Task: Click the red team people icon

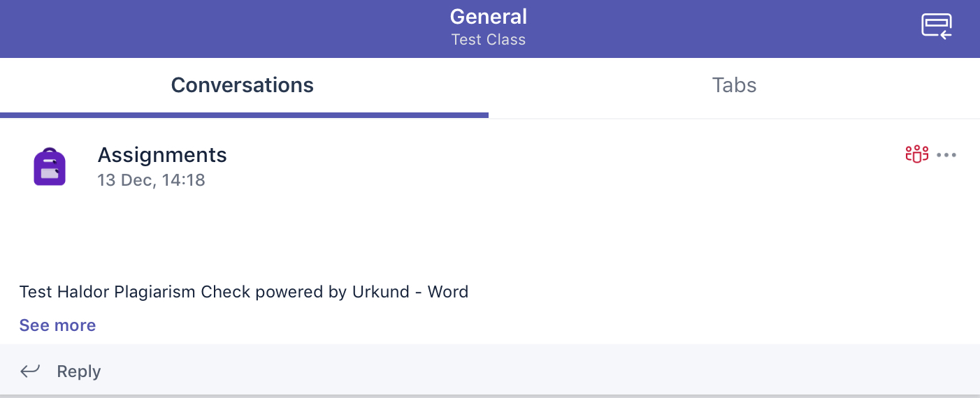Action: (916, 154)
